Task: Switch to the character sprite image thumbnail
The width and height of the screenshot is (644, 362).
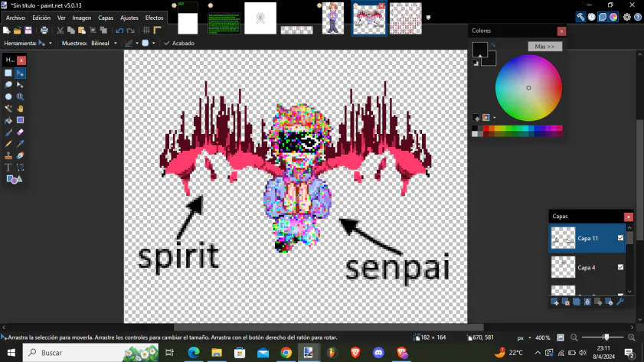Action: [x=333, y=18]
